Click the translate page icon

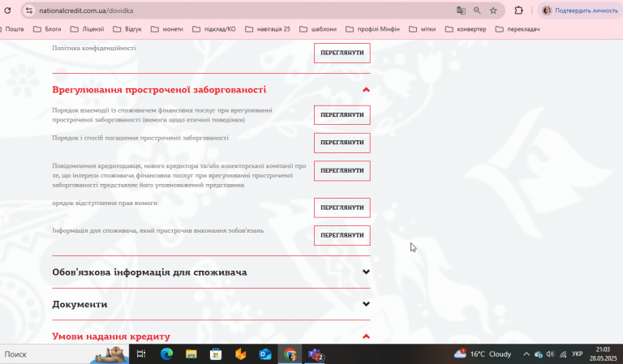[x=461, y=11]
